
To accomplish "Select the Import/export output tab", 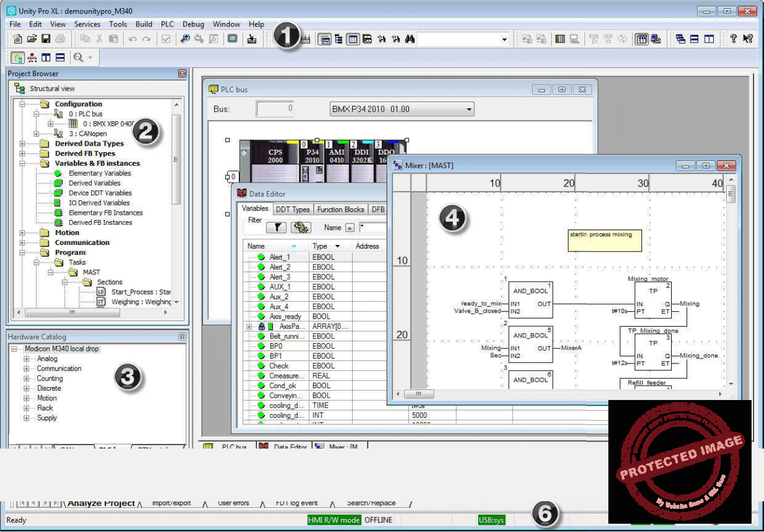I will tap(172, 503).
